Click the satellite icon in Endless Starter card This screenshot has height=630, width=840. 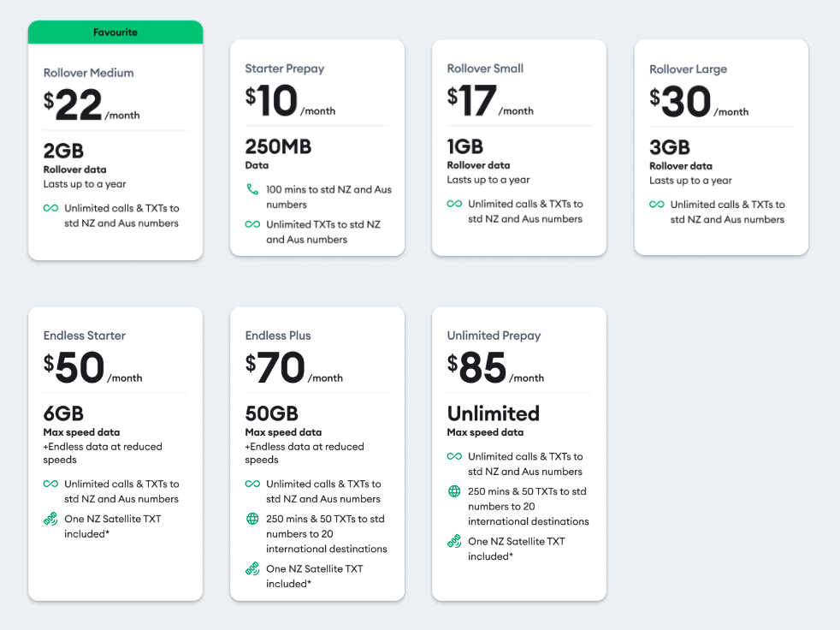tap(50, 519)
